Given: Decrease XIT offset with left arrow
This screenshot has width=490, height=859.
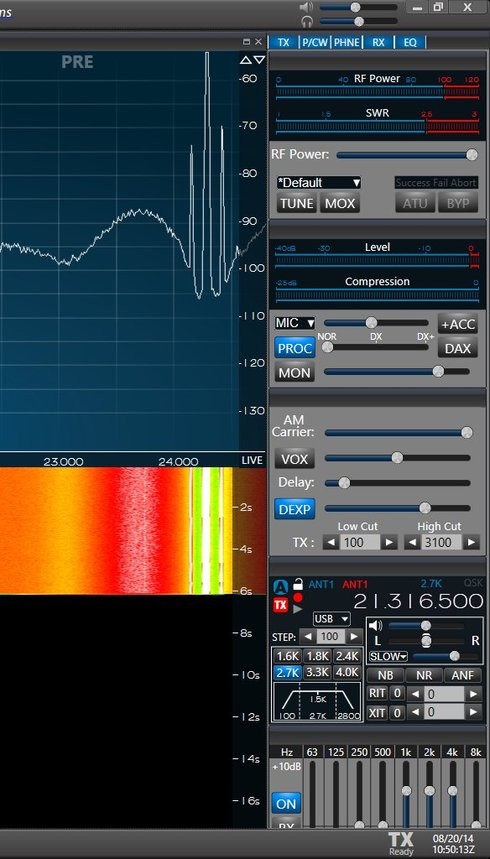Looking at the screenshot, I should 416,712.
